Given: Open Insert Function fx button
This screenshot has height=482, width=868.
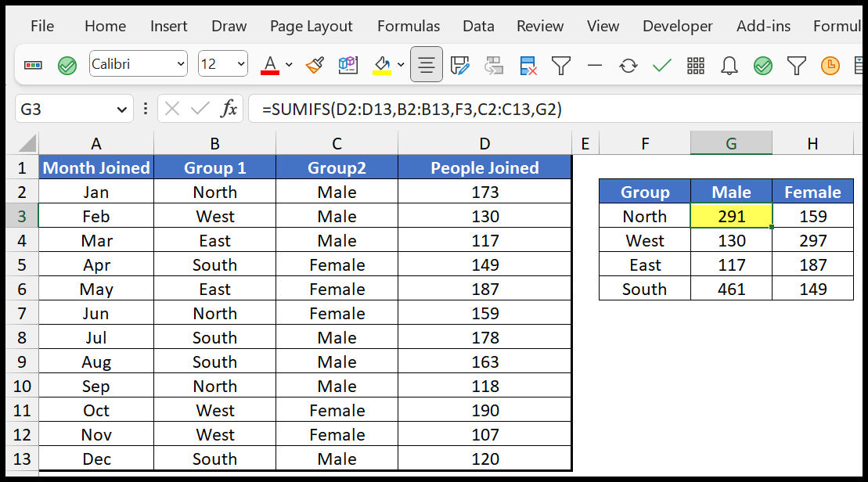Looking at the screenshot, I should (x=229, y=109).
